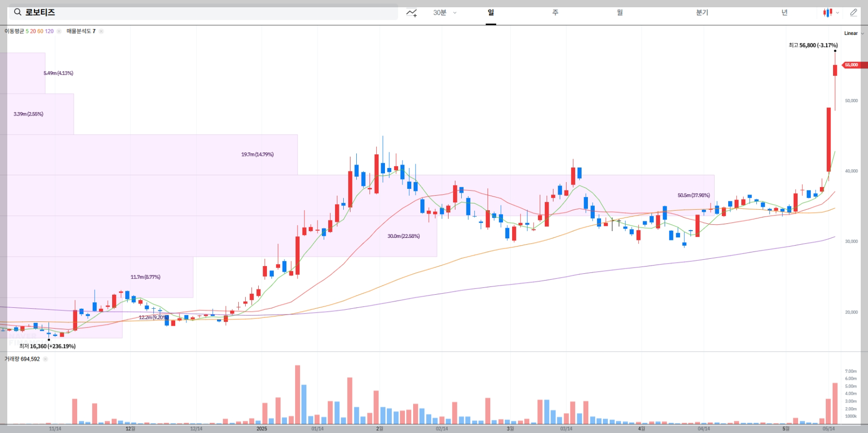
Task: Remove the 거래량 volume panel with its X
Action: point(45,359)
